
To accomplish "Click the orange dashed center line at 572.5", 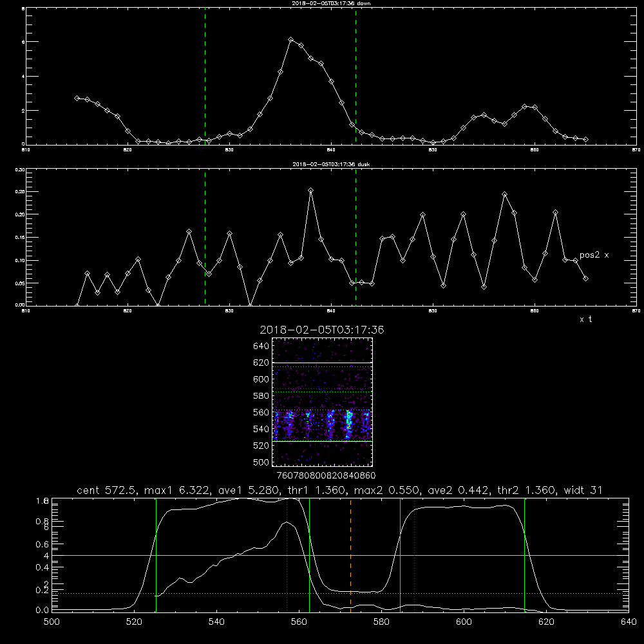I will pyautogui.click(x=350, y=554).
